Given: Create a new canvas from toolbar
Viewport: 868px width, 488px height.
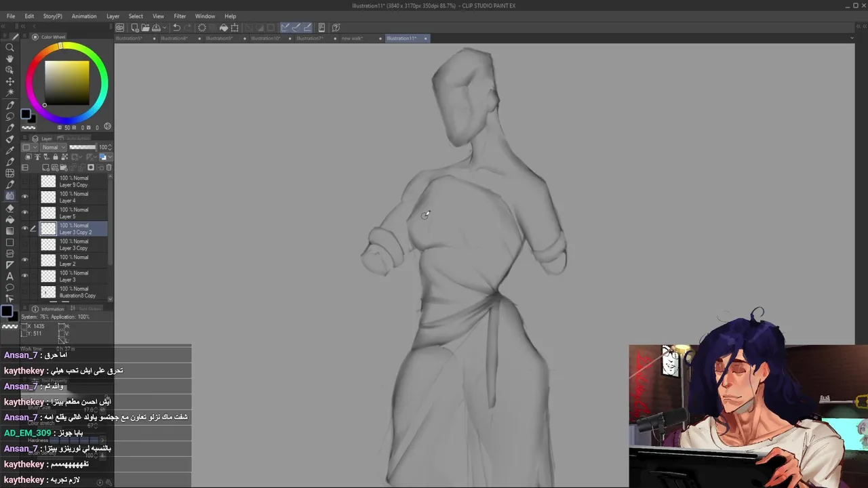Looking at the screenshot, I should click(x=135, y=28).
